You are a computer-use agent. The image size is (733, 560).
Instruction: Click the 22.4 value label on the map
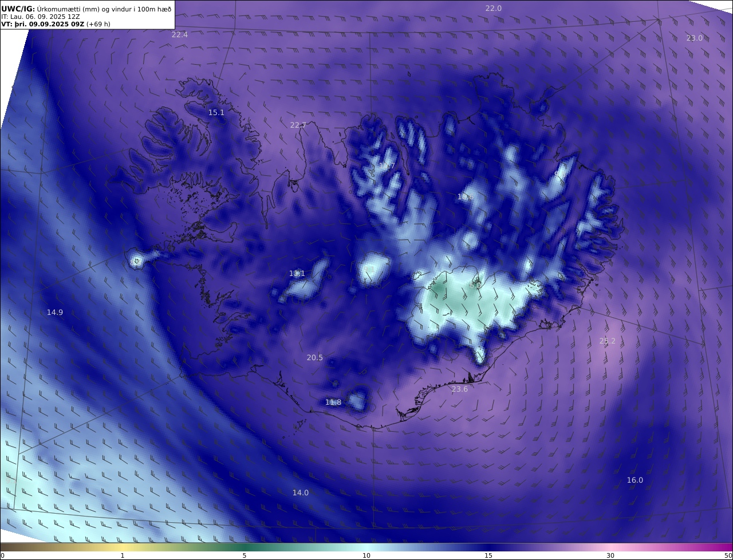click(x=179, y=34)
